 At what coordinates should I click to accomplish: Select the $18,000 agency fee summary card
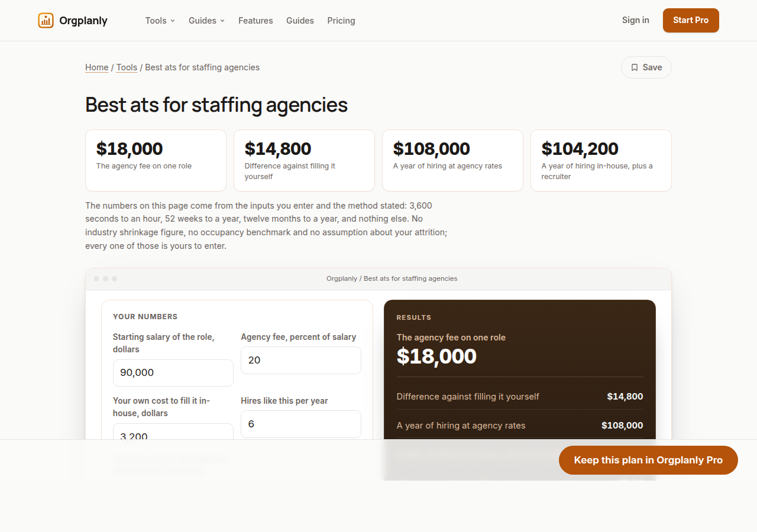click(x=156, y=160)
